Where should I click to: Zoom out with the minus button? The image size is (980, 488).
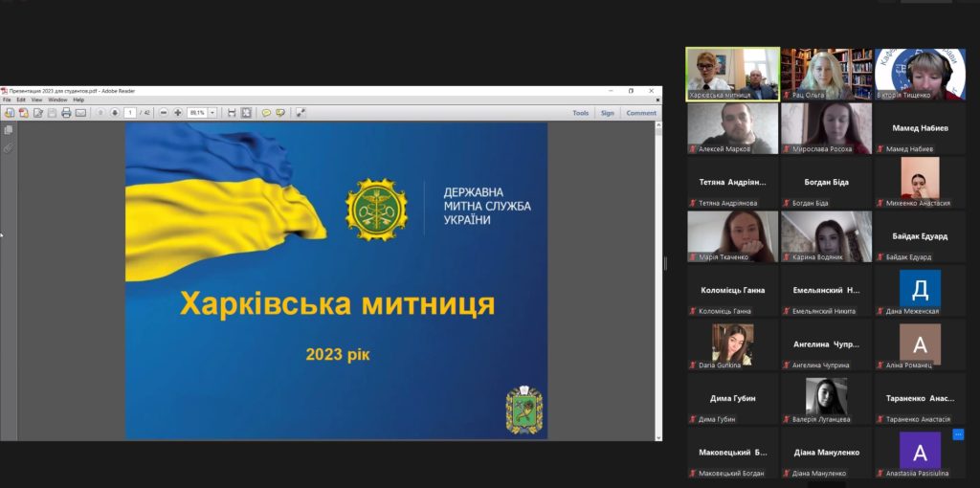click(x=164, y=113)
